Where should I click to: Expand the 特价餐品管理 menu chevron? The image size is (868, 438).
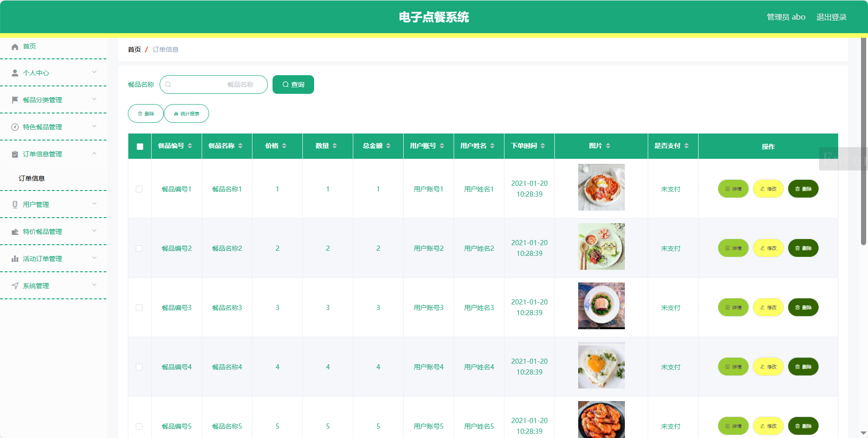(x=94, y=231)
